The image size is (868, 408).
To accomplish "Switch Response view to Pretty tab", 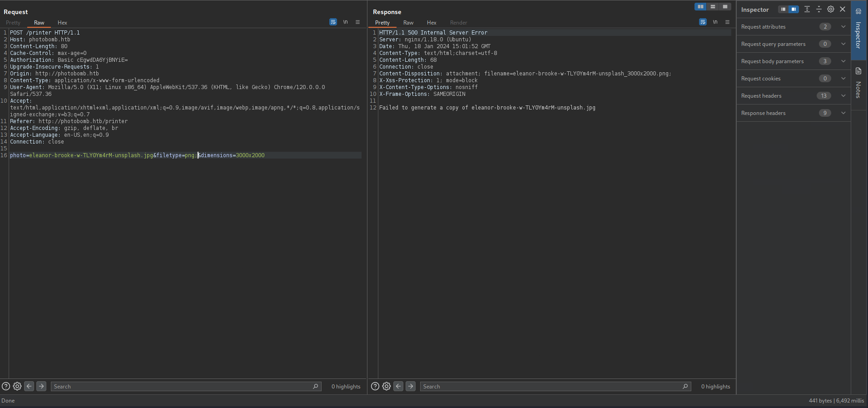I will (382, 23).
